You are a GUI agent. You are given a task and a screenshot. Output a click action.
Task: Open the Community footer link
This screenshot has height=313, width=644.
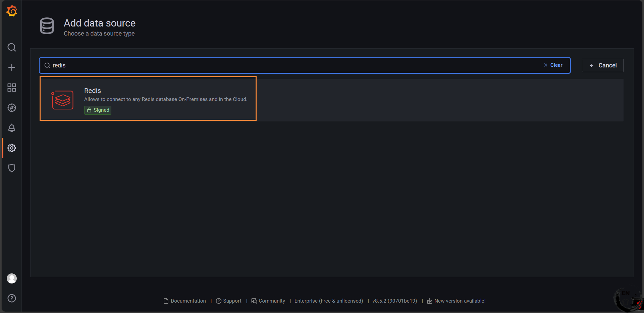tap(268, 301)
